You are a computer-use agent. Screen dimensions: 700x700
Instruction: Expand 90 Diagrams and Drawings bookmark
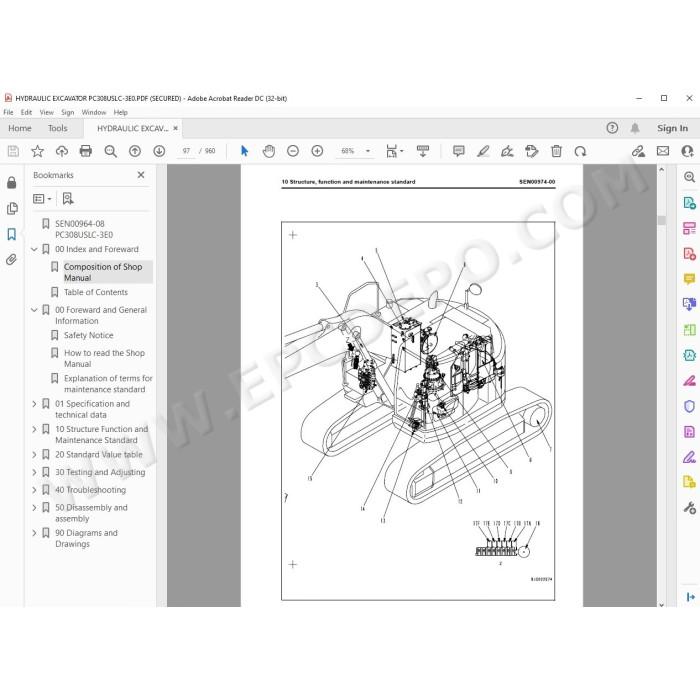(34, 533)
